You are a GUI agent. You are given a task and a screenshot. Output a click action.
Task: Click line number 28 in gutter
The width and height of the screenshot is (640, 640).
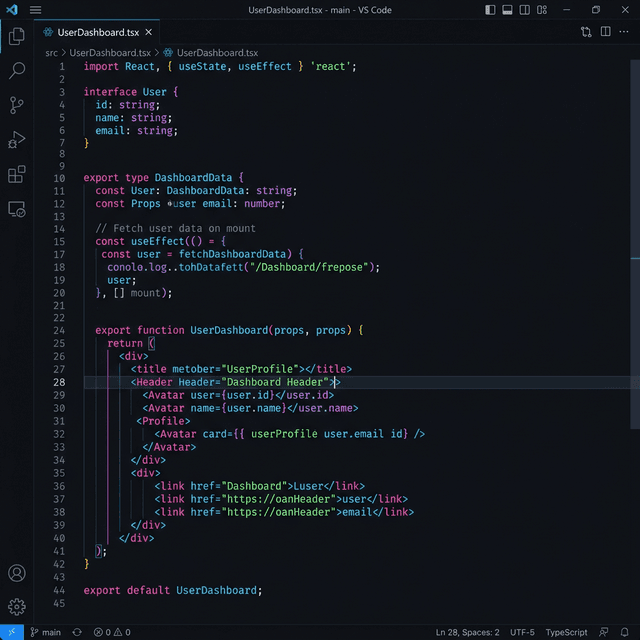pos(59,382)
